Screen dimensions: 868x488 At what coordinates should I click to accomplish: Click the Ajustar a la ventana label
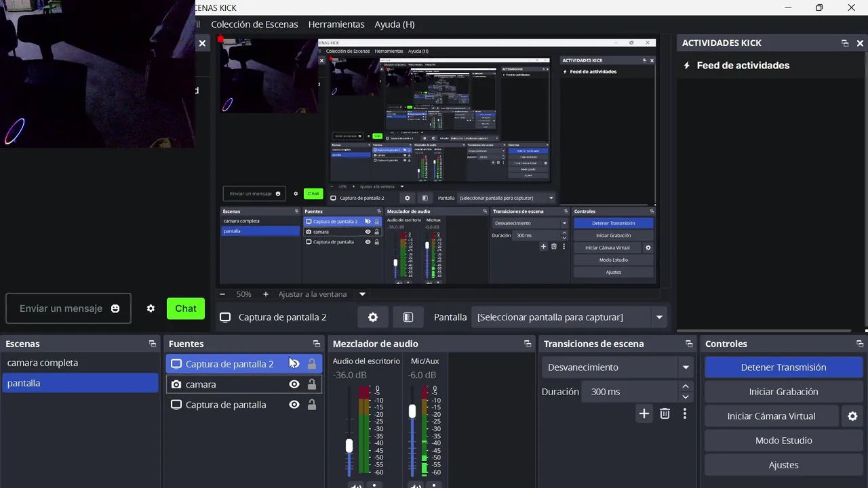313,294
